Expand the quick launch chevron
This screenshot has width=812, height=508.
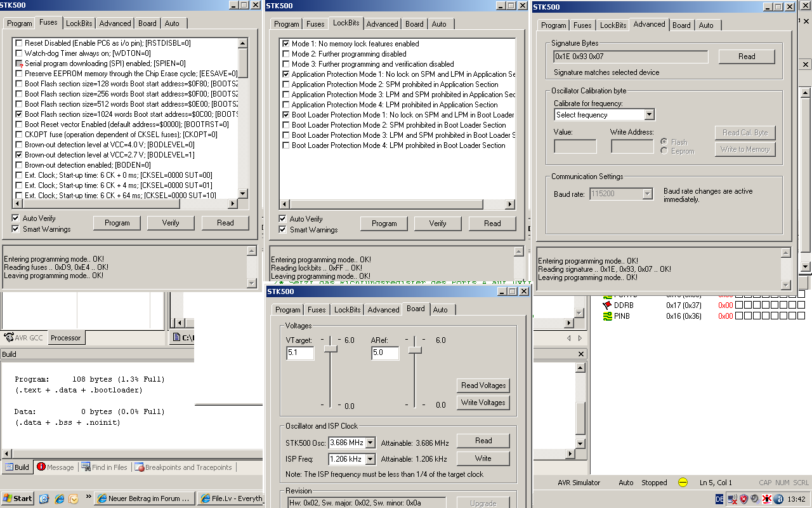(x=88, y=497)
